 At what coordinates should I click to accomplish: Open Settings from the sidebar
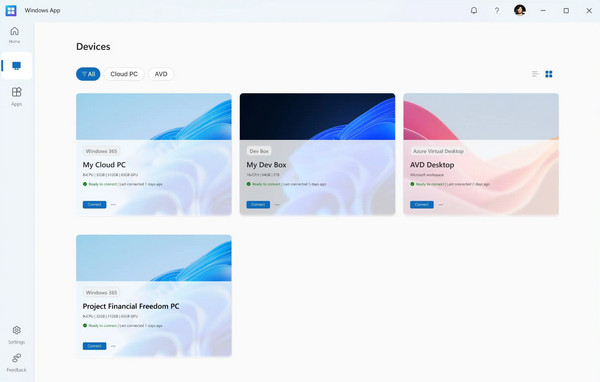point(16,335)
